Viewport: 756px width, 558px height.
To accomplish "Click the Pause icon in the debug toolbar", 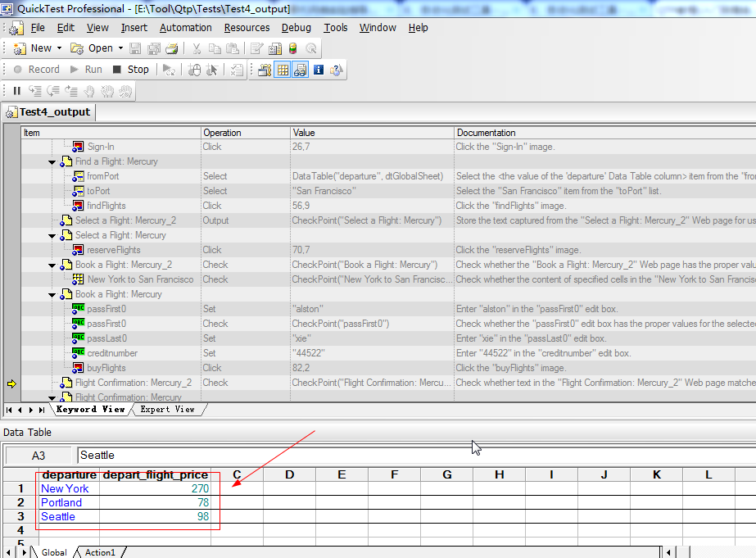I will pos(16,91).
